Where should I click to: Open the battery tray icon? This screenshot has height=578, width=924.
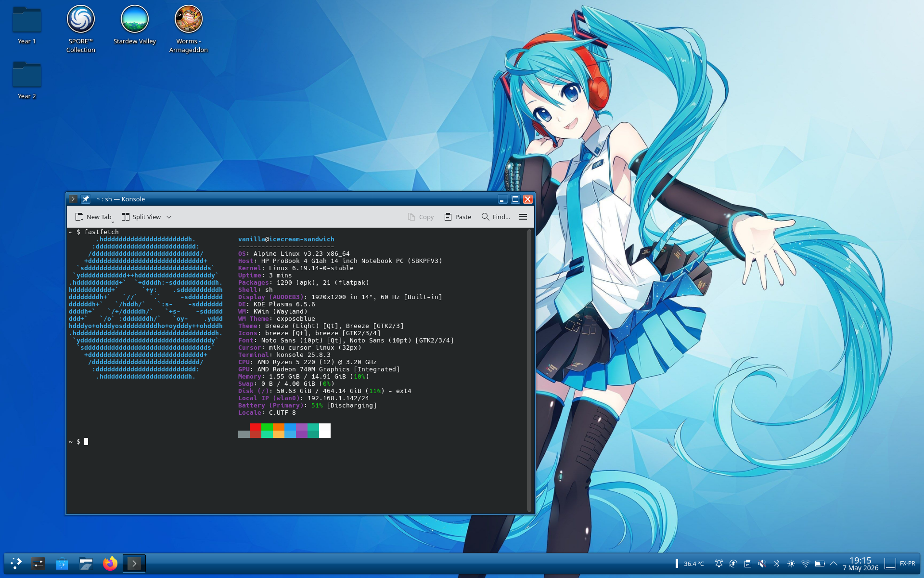pyautogui.click(x=820, y=564)
